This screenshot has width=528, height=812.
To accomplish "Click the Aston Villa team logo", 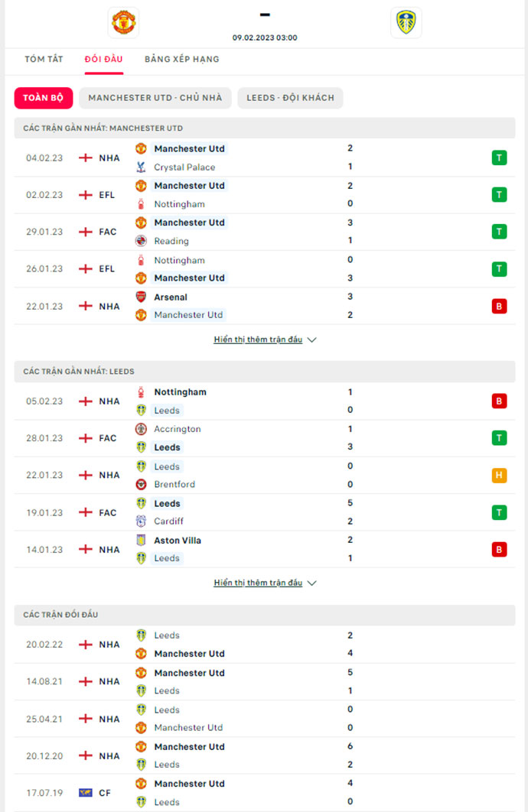I will coord(141,540).
